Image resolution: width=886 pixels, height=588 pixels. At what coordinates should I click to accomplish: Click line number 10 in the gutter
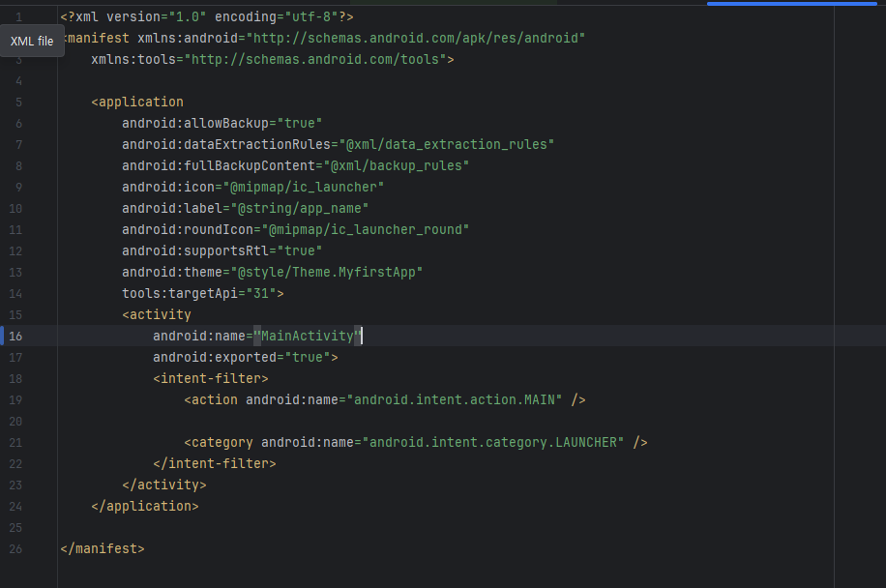15,209
